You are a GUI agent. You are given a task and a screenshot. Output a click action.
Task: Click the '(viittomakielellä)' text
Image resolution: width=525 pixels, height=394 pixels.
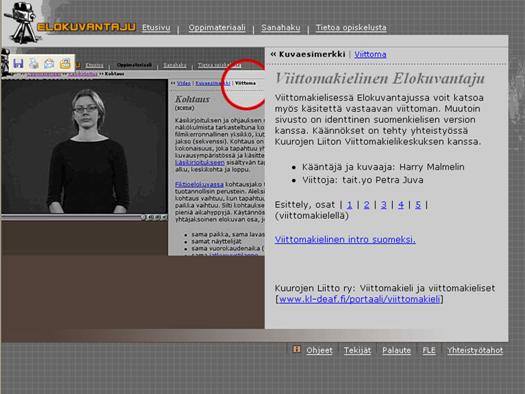tap(312, 216)
